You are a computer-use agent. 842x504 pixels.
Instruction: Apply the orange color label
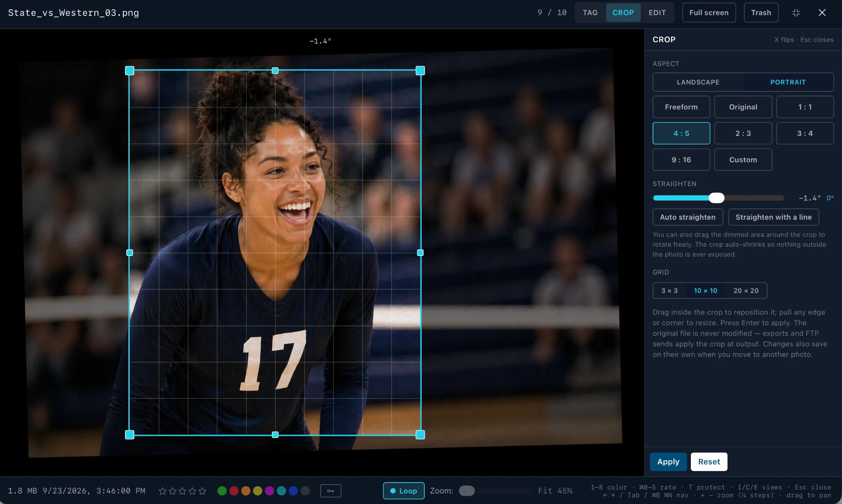pos(246,491)
